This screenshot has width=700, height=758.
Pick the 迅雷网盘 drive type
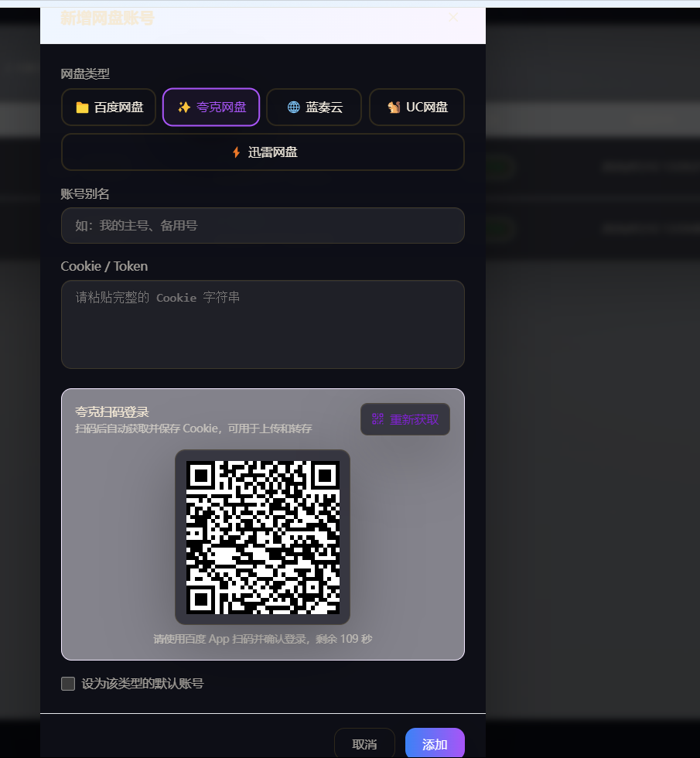click(x=263, y=152)
